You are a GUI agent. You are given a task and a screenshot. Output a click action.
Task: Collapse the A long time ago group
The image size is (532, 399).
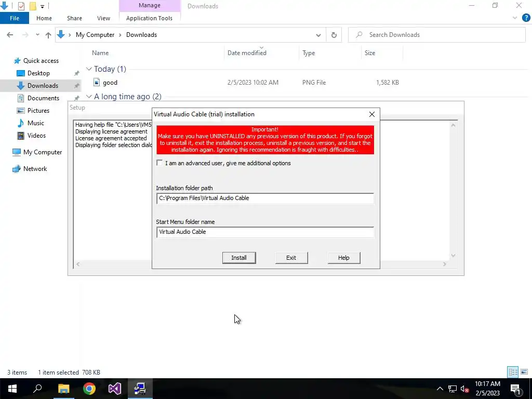[89, 96]
